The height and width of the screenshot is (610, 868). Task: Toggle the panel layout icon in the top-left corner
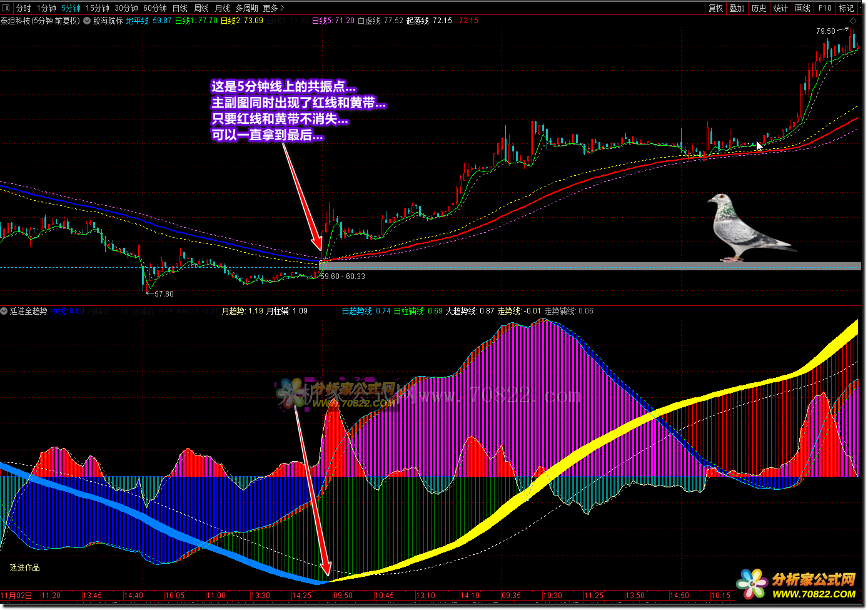(6, 8)
